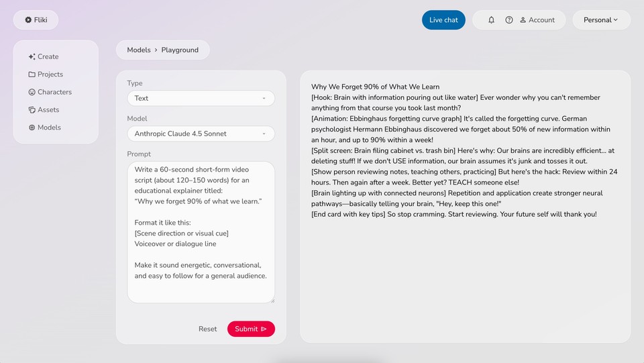Click the Characters smiley face icon
Image resolution: width=644 pixels, height=363 pixels.
32,92
